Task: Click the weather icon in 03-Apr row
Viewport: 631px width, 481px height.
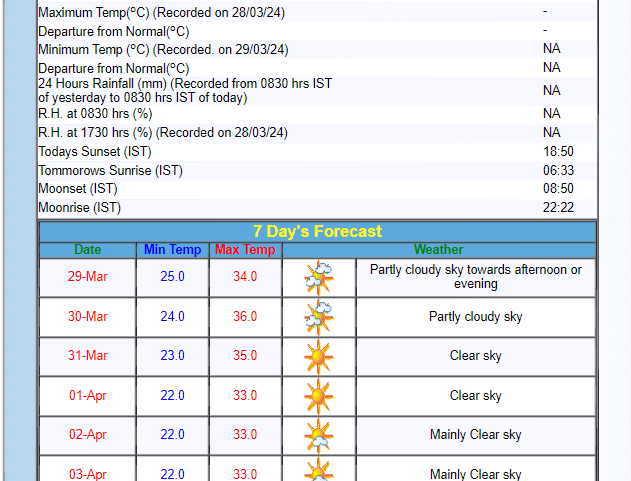Action: click(319, 469)
